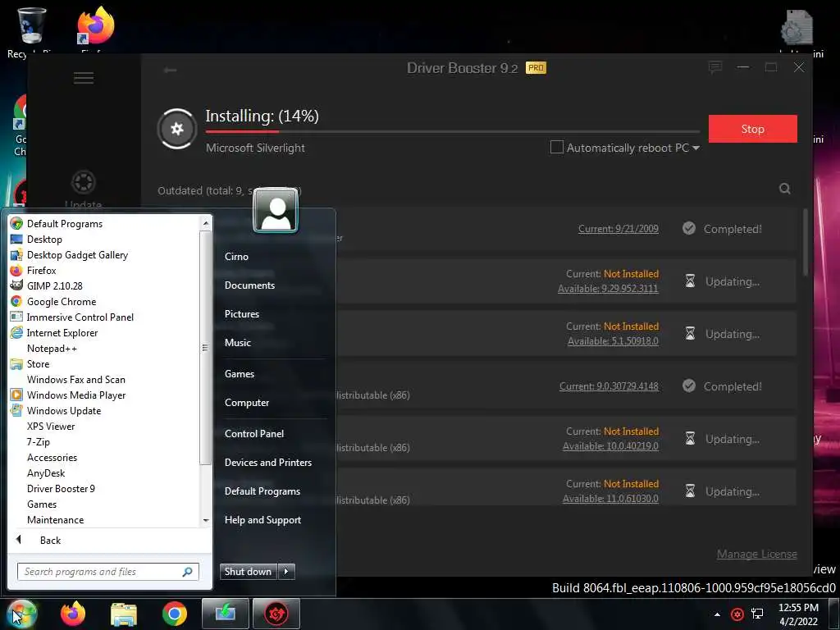Image resolution: width=840 pixels, height=630 pixels.
Task: Click the taskbar clock 12:55 PM
Action: tap(798, 608)
